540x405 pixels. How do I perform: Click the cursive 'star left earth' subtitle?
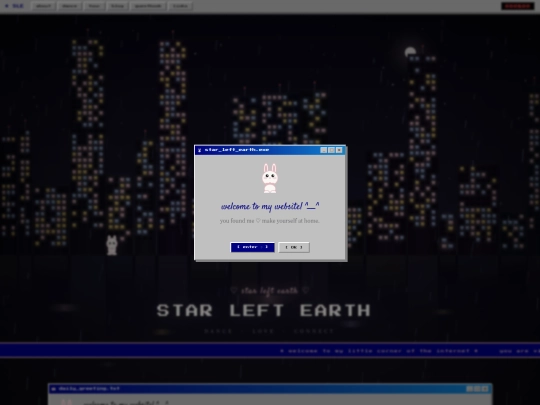pyautogui.click(x=269, y=291)
